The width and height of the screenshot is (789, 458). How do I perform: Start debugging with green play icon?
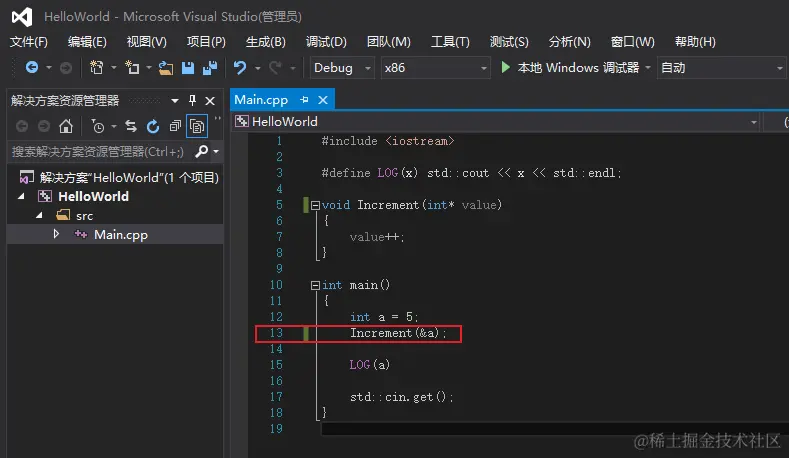pos(506,67)
